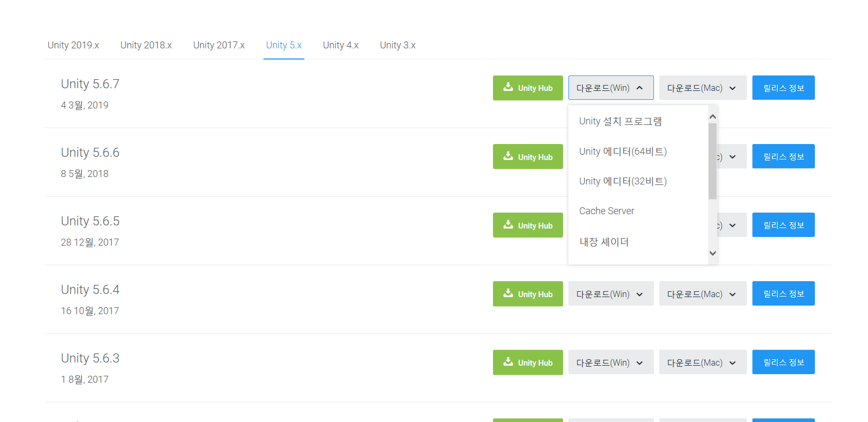
Task: Click dropdown list scroll up arrow
Action: 713,116
